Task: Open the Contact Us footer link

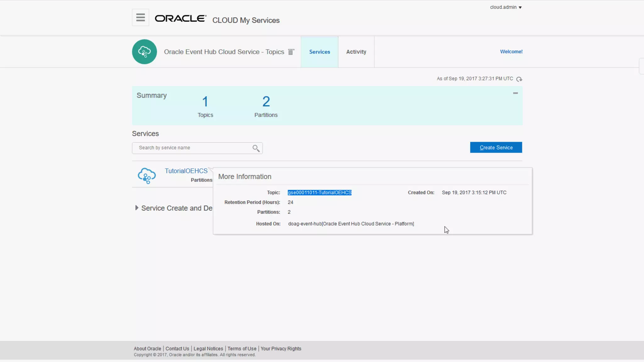Action: click(177, 348)
